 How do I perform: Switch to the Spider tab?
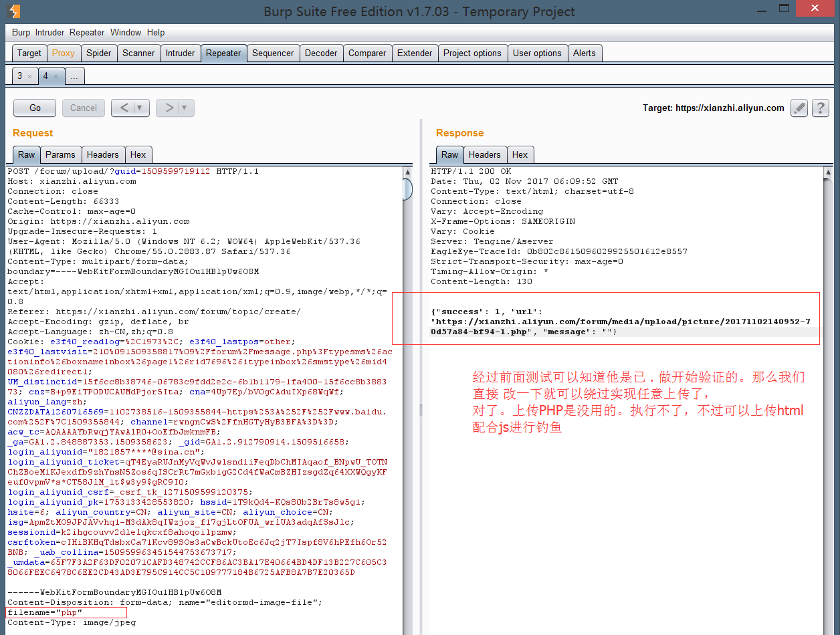point(99,53)
